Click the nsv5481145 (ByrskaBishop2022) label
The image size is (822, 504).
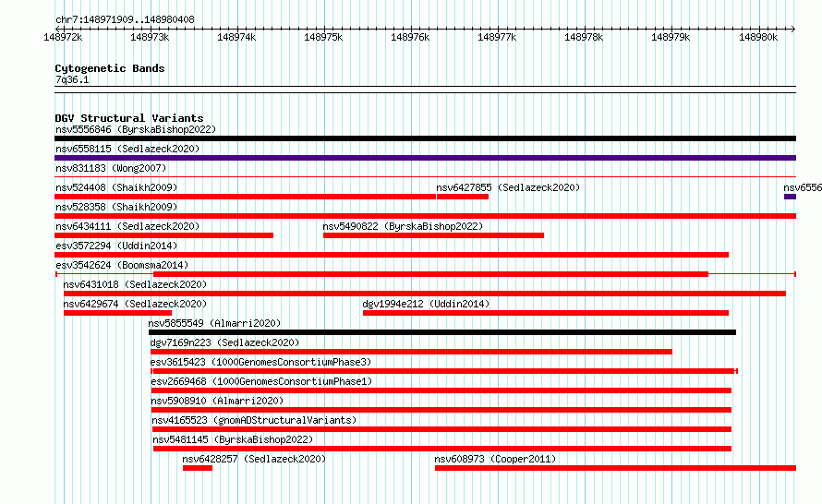pos(233,439)
